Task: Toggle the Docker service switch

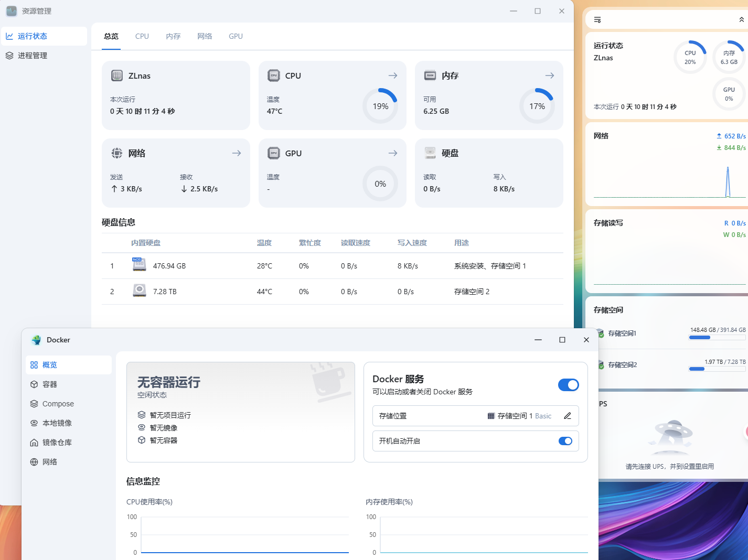Action: pos(568,385)
